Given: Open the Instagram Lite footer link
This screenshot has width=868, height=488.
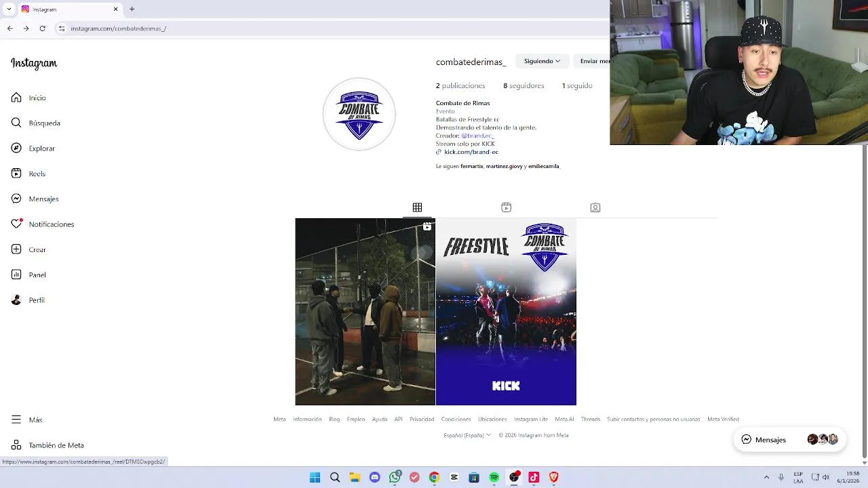Looking at the screenshot, I should pyautogui.click(x=531, y=420).
